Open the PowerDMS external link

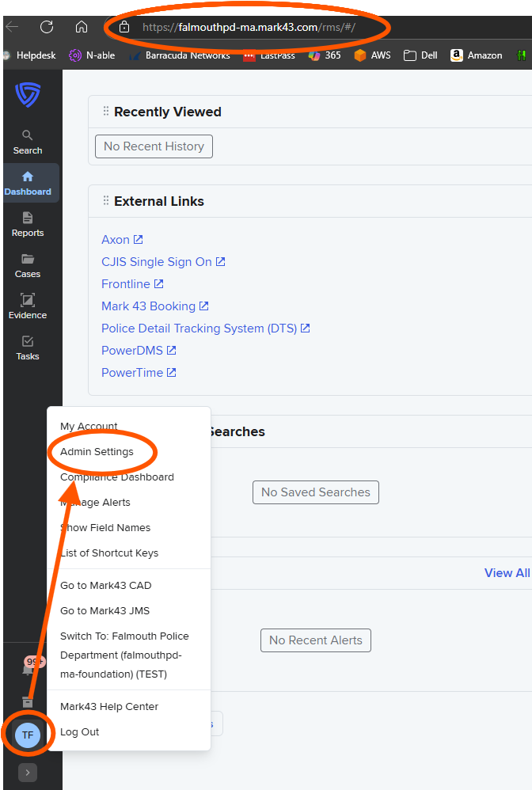point(139,351)
